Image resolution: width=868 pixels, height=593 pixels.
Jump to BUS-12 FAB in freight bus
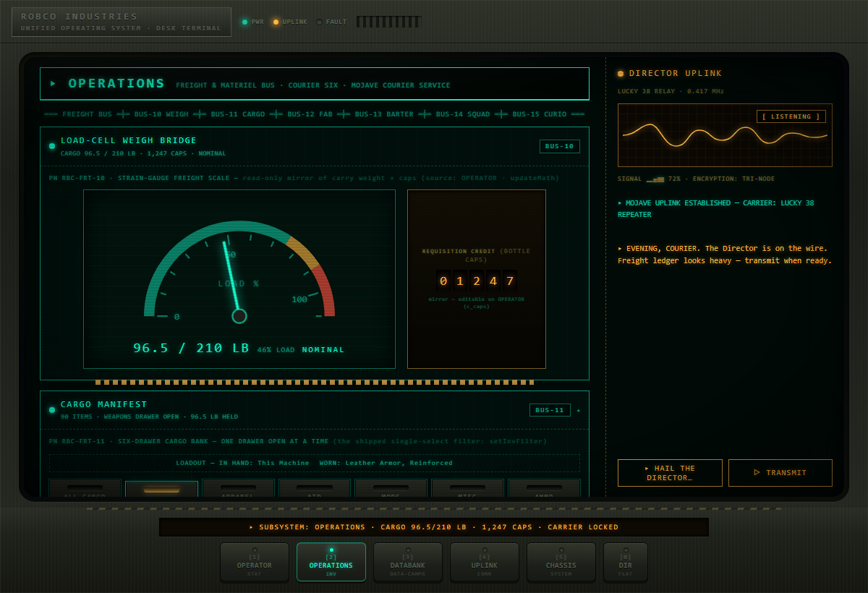[310, 114]
